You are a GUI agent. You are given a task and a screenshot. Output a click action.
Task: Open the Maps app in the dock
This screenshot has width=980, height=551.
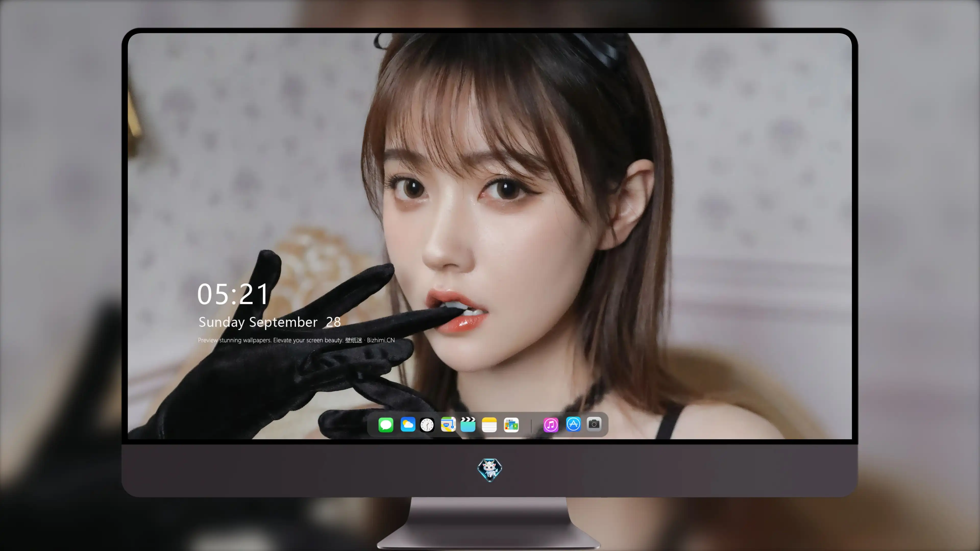coord(448,424)
